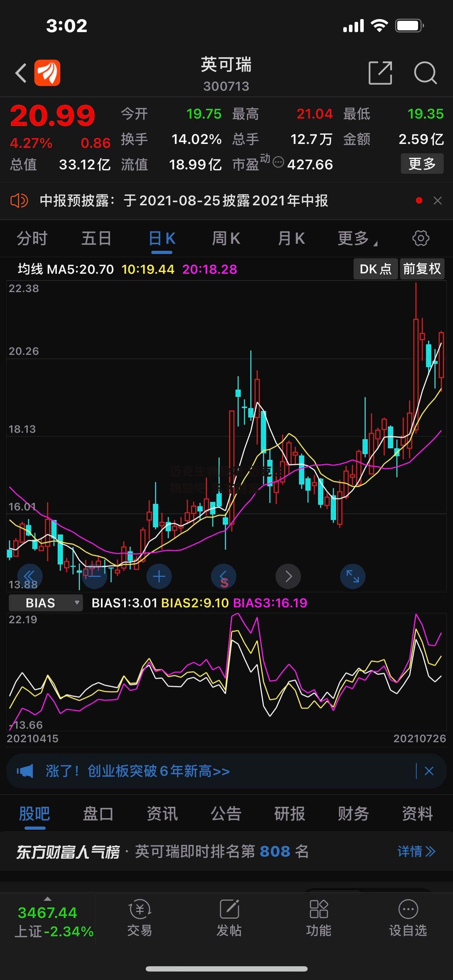The width and height of the screenshot is (453, 980).
Task: Tap the end date 20210726
Action: point(419,739)
